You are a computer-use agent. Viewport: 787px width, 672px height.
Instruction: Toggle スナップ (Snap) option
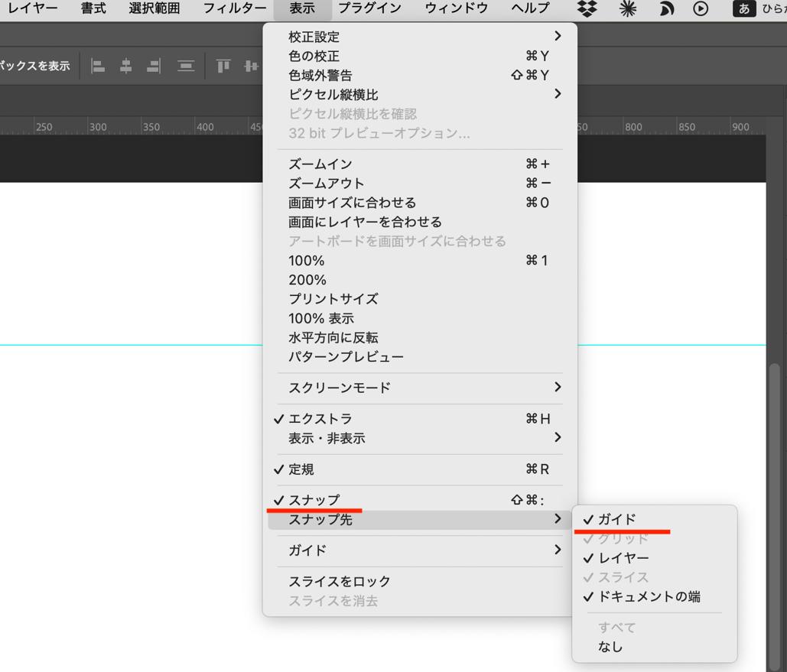pos(420,500)
